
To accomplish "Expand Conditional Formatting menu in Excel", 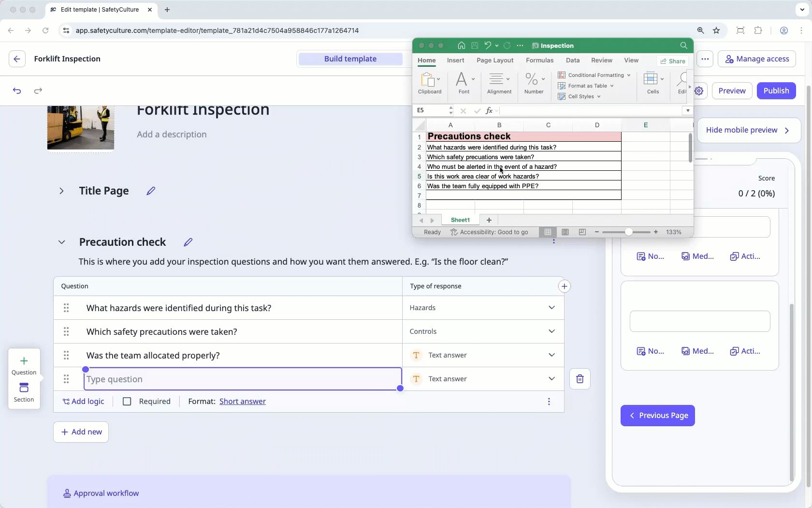I will 629,75.
